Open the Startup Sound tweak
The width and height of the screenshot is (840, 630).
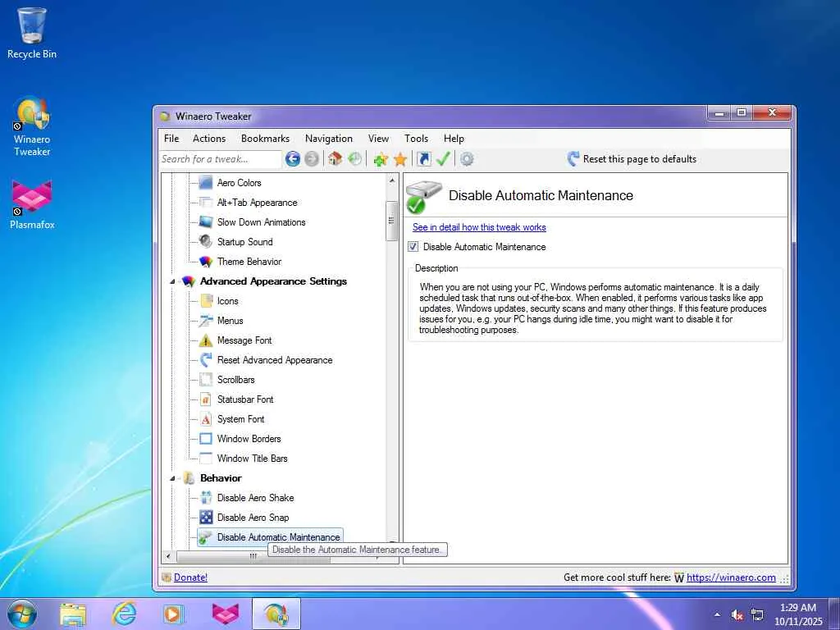[244, 242]
